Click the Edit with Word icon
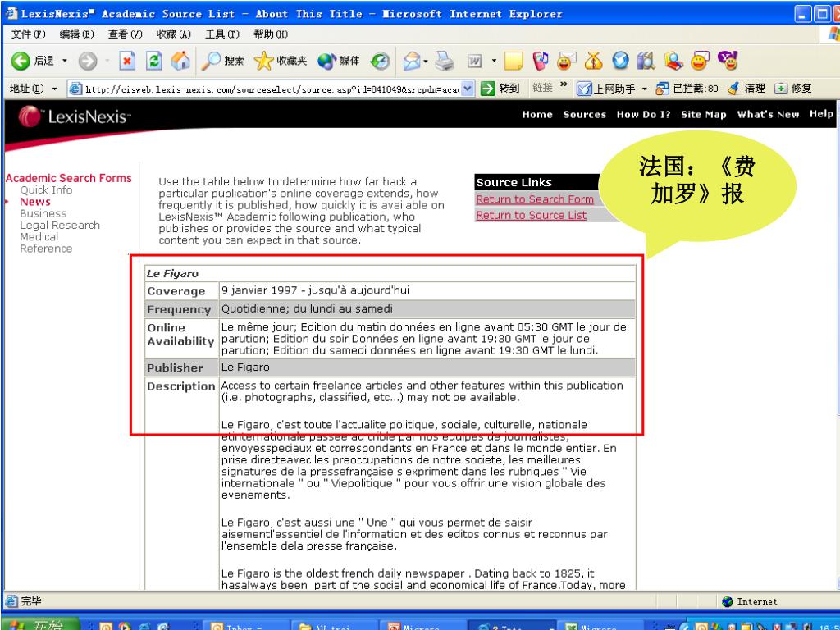Viewport: 840px width, 630px height. [475, 61]
